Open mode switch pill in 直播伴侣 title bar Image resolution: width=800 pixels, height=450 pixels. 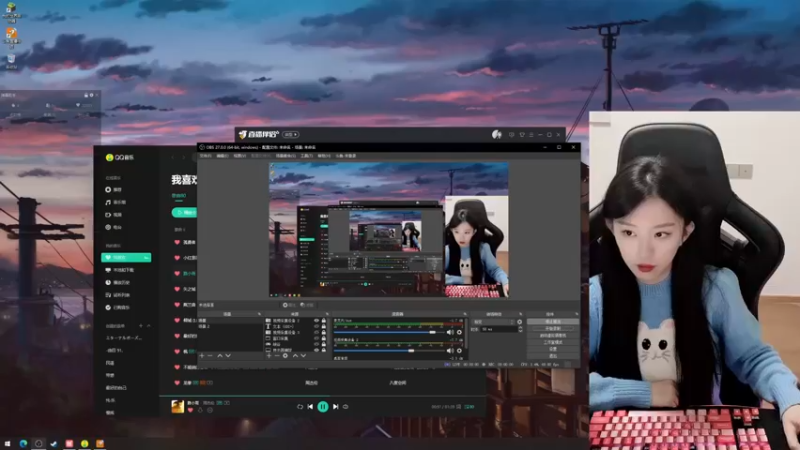(291, 134)
